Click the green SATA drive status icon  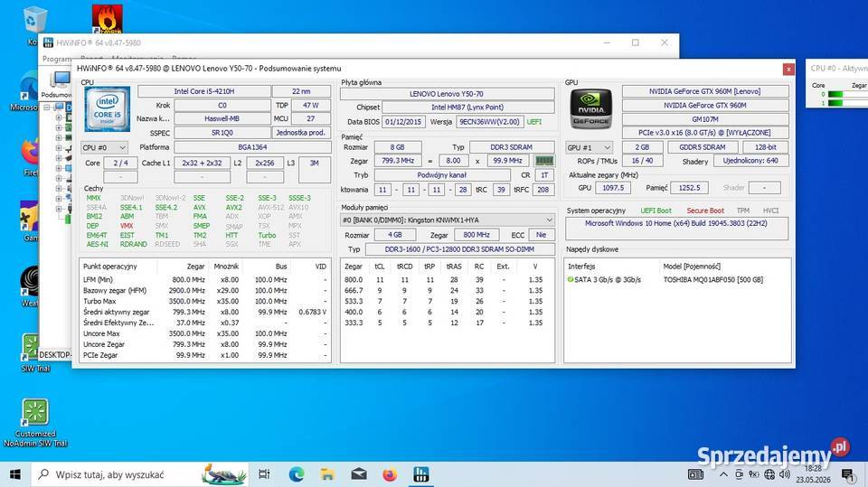571,279
